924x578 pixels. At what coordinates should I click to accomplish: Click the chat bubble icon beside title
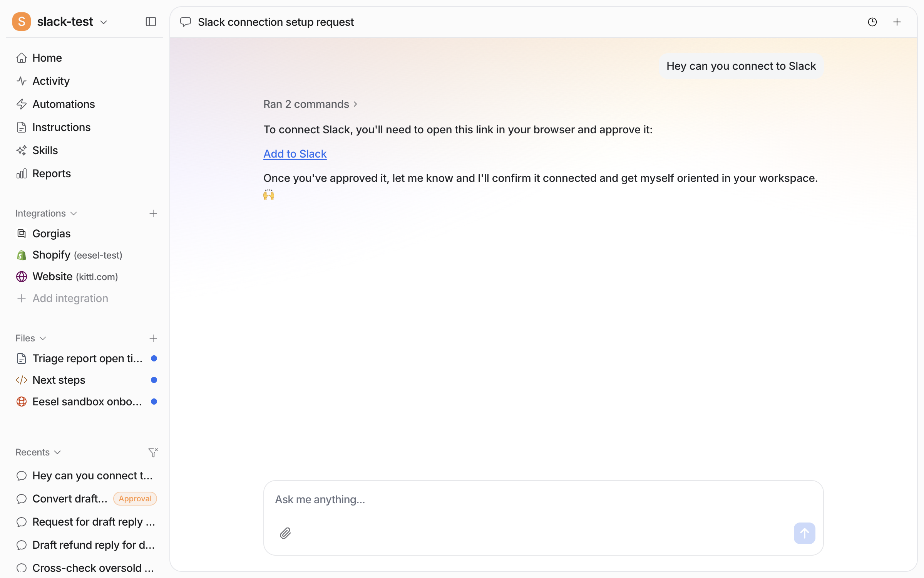point(186,22)
